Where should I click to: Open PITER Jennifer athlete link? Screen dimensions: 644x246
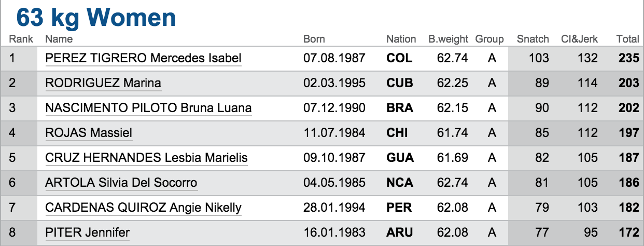point(88,233)
